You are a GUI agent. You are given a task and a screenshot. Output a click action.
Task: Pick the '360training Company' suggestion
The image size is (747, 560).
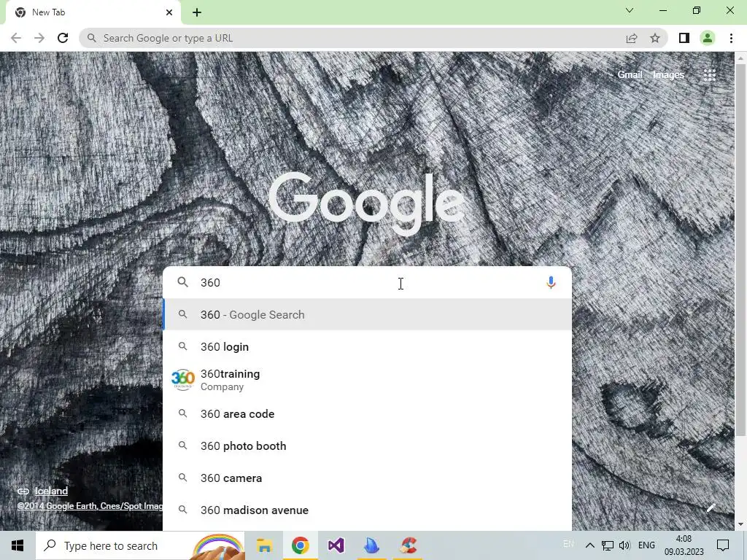368,380
